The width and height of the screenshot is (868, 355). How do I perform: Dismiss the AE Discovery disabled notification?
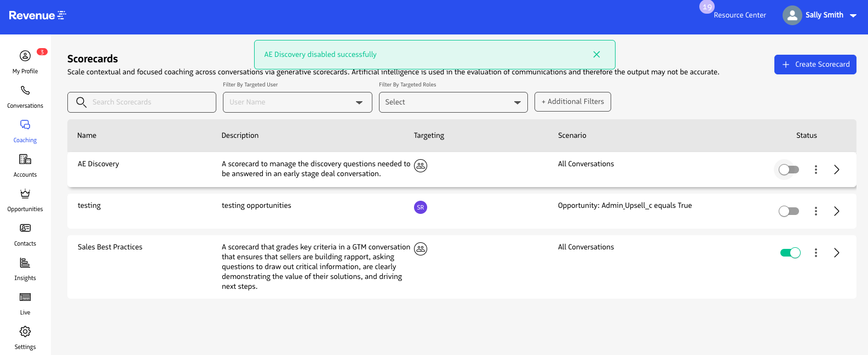[596, 55]
